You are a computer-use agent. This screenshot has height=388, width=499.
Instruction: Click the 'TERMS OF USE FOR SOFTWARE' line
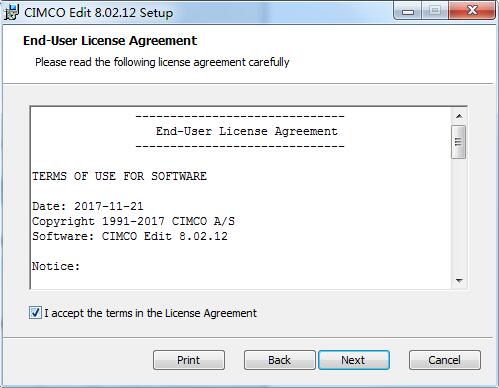coord(119,176)
